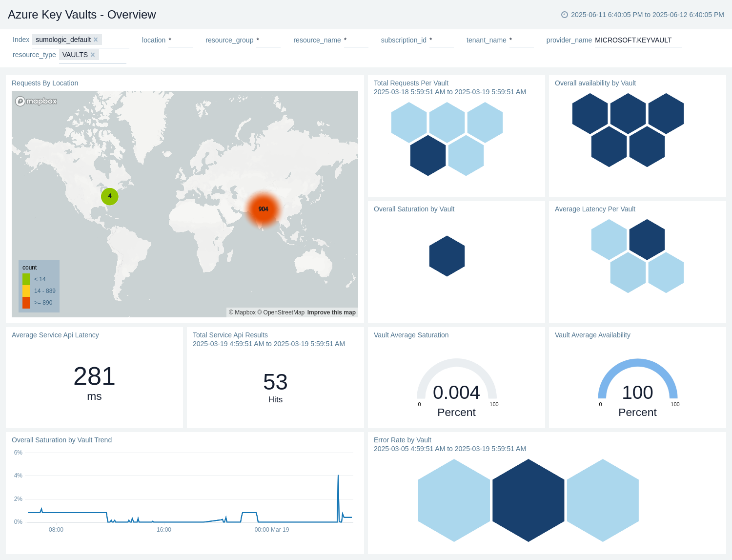
Task: Select the top-left light hexagon in Total Requests Per Vault
Action: point(409,123)
